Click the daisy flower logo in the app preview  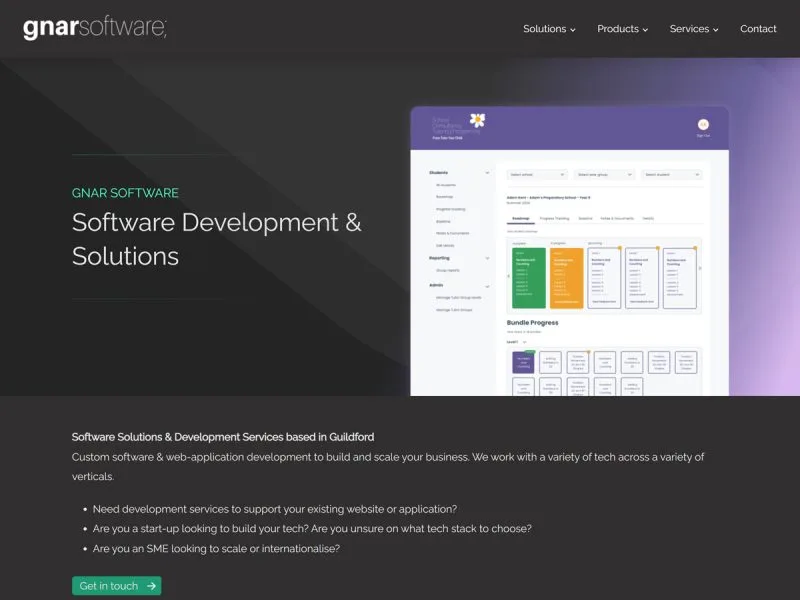pos(478,120)
